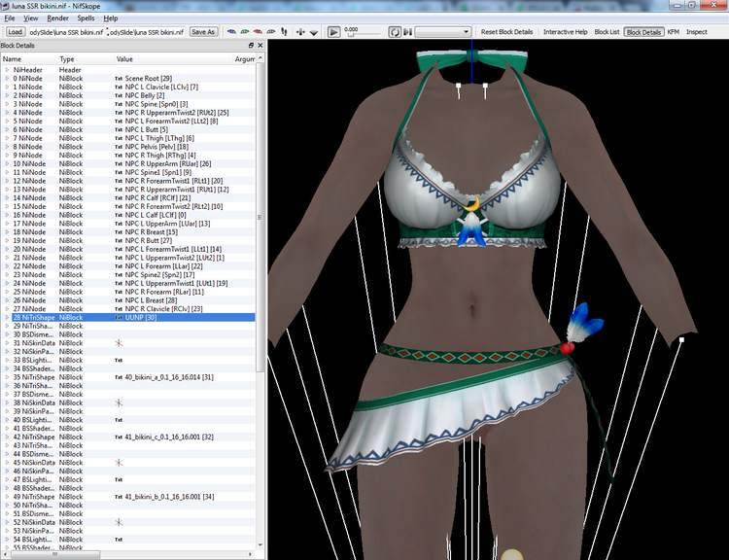
Task: Click Txt icon beside NPC Belly [2]
Action: tap(119, 95)
